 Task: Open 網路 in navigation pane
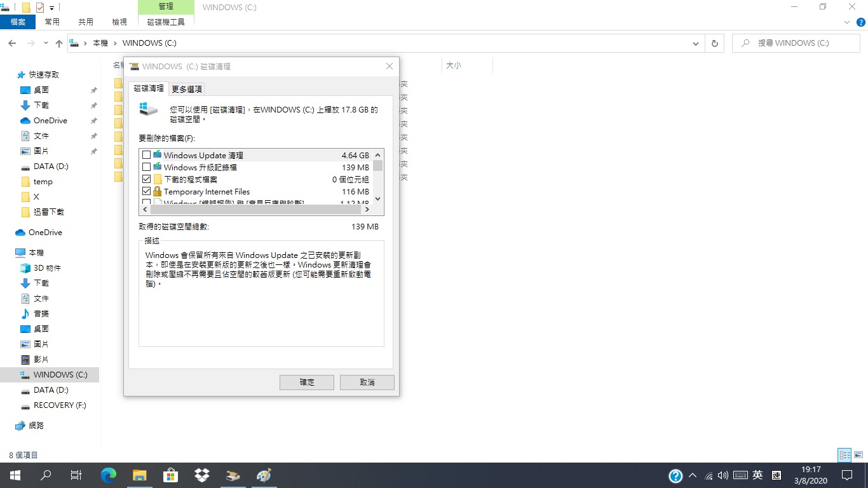pyautogui.click(x=36, y=425)
